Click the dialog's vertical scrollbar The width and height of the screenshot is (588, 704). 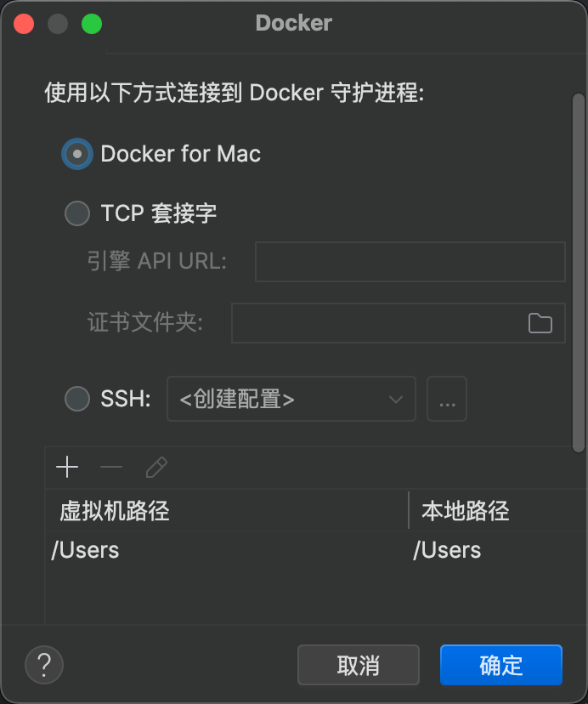click(x=579, y=272)
